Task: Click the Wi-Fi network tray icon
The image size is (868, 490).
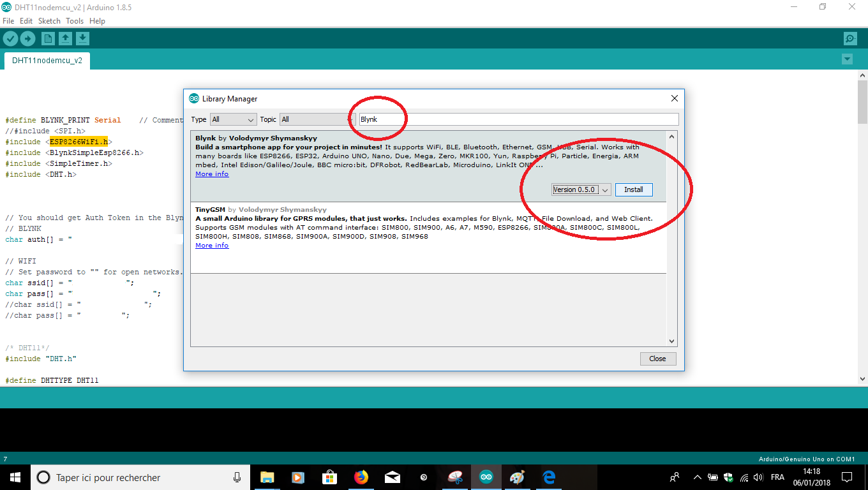Action: (x=744, y=477)
